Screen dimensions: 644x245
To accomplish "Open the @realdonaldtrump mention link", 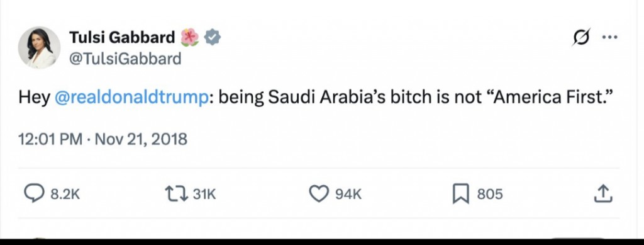I will [131, 98].
